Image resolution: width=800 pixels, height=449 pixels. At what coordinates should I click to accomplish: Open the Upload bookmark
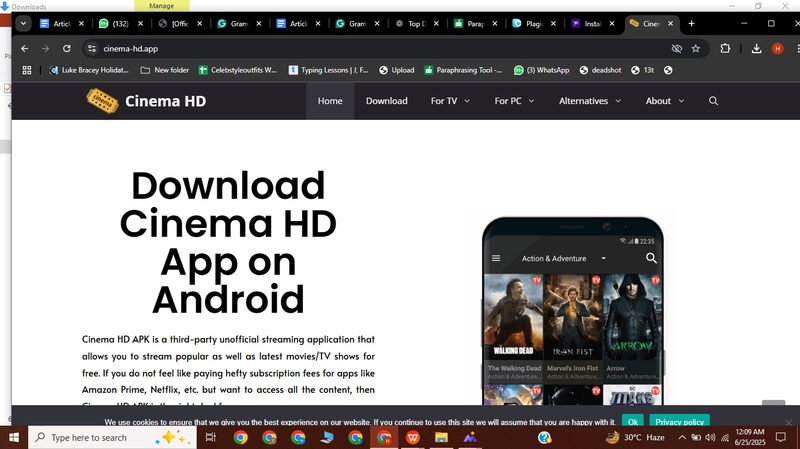(396, 70)
